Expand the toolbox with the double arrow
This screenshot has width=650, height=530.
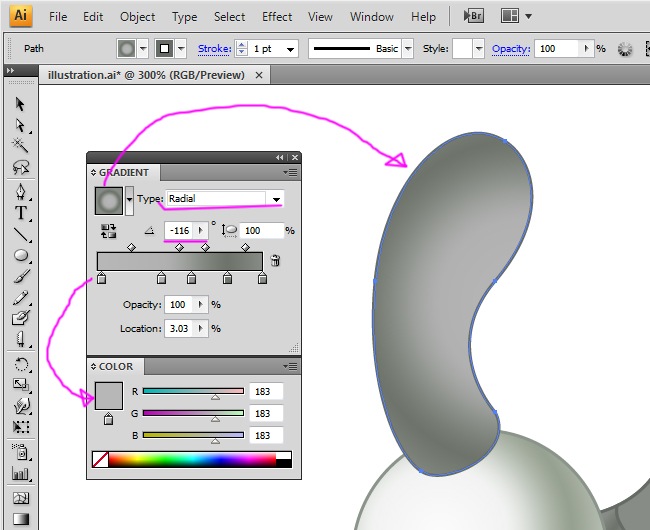tap(10, 70)
